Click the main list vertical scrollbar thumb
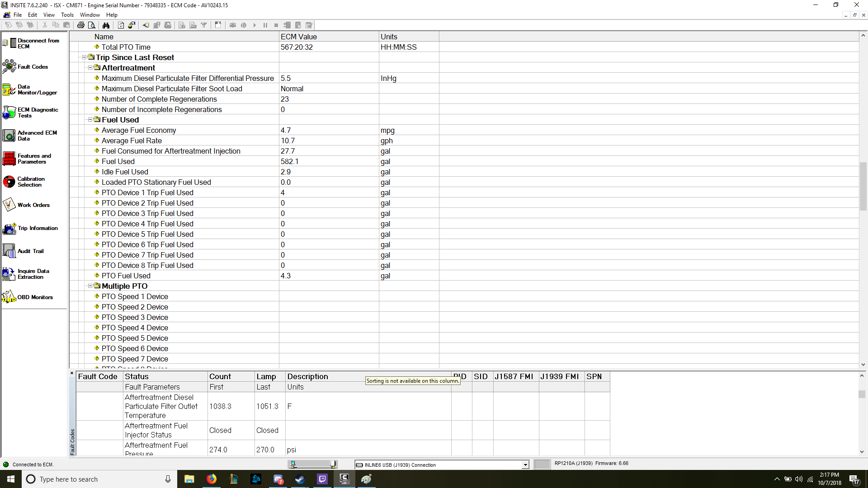 [x=863, y=186]
